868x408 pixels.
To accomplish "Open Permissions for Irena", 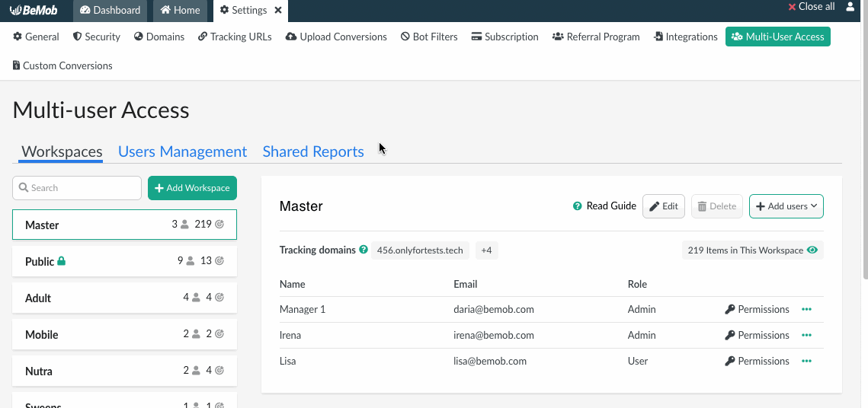I will coord(757,336).
